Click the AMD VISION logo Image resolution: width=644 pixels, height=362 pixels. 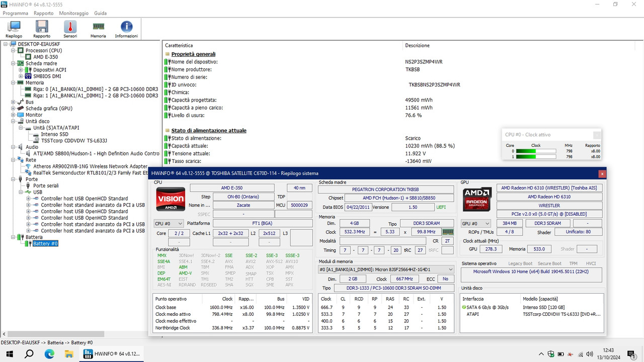coord(171,200)
